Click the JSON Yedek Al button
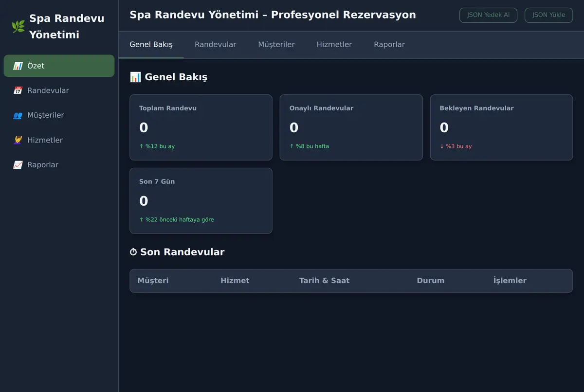Viewport: 584px width, 392px height. point(488,15)
